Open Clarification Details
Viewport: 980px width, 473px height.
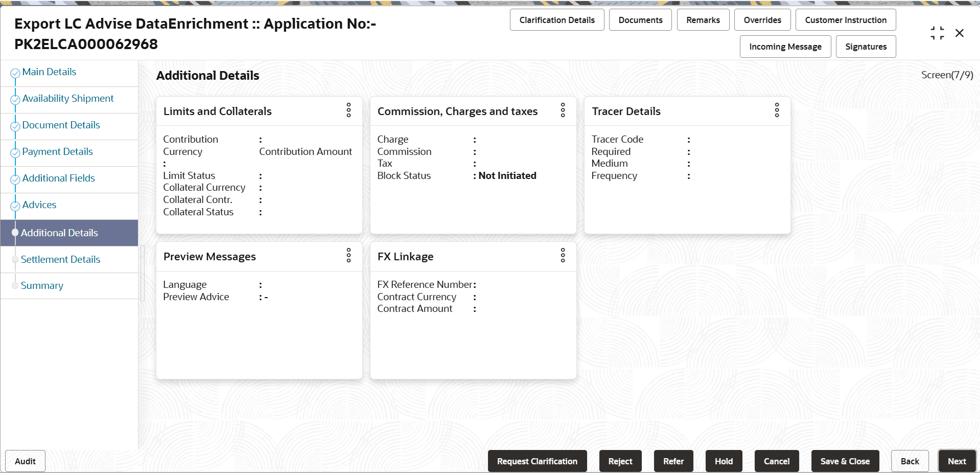tap(557, 20)
